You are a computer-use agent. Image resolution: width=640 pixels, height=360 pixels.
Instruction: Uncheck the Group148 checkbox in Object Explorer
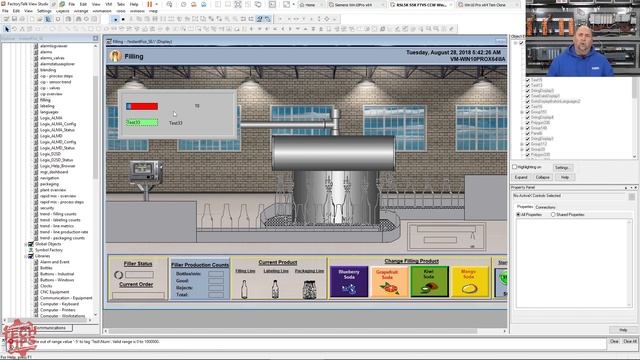tap(528, 128)
